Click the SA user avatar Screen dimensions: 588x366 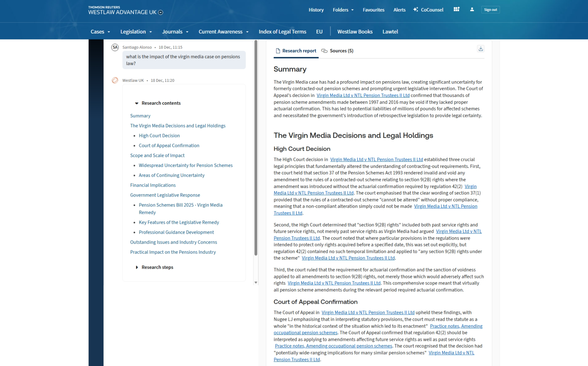coord(115,47)
